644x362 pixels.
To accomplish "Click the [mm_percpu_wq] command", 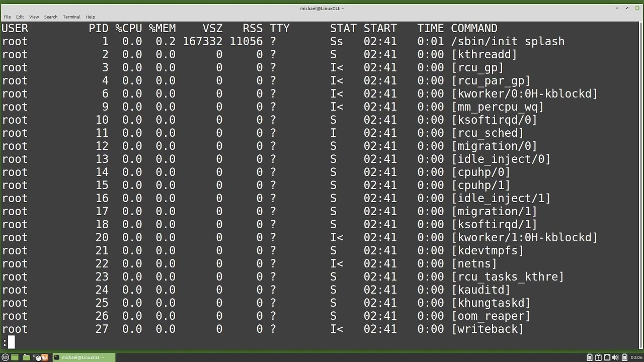I will [x=498, y=107].
